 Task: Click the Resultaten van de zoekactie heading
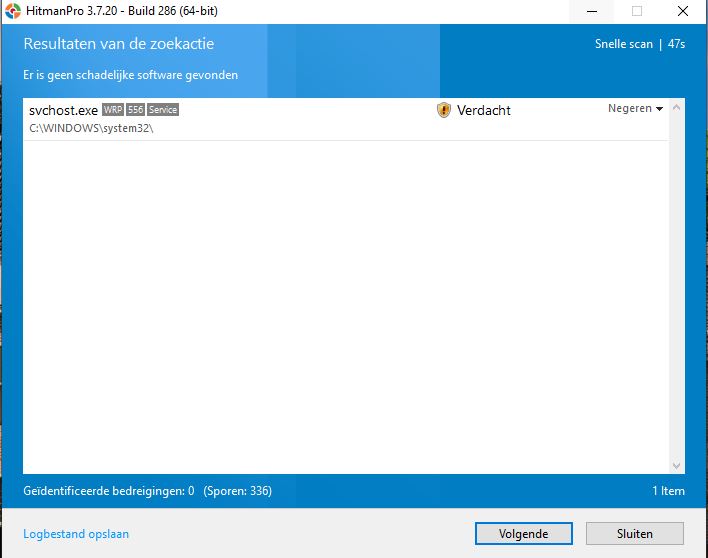pyautogui.click(x=119, y=44)
